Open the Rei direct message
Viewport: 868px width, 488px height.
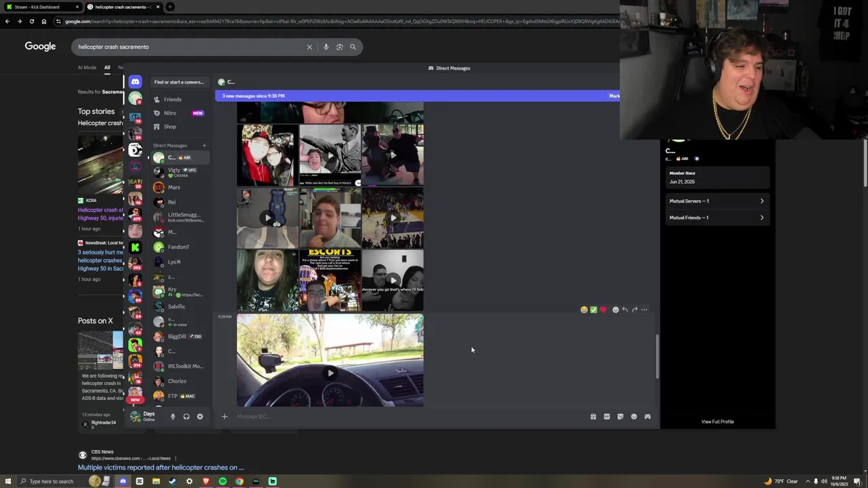(180, 202)
